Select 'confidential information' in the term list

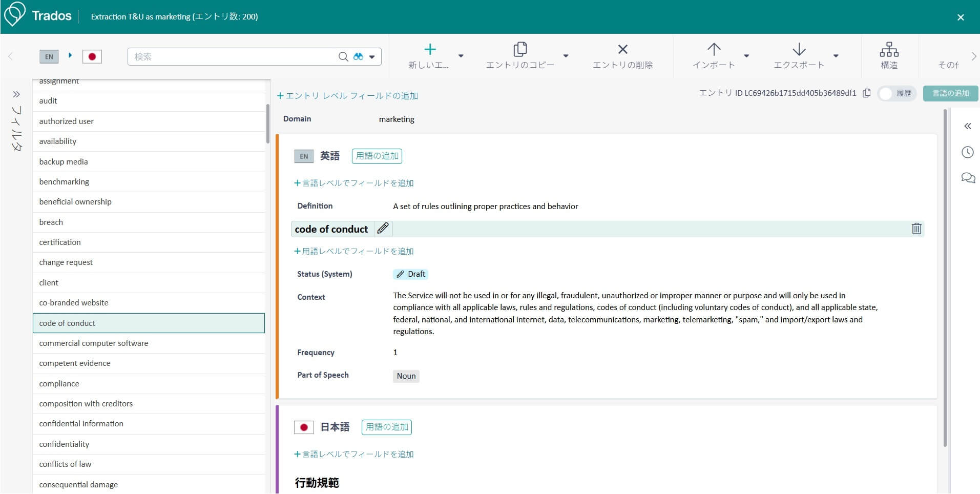81,424
